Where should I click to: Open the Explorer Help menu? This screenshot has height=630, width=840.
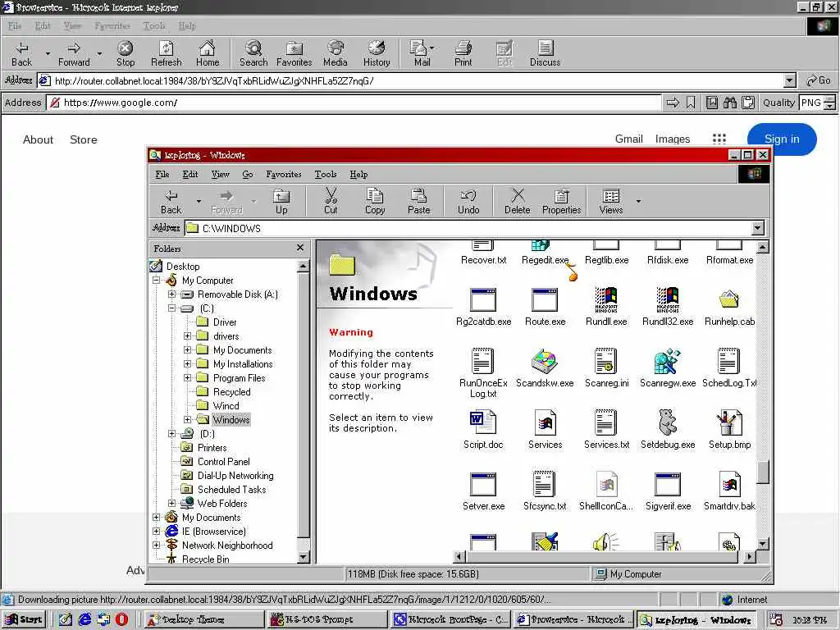(x=358, y=174)
